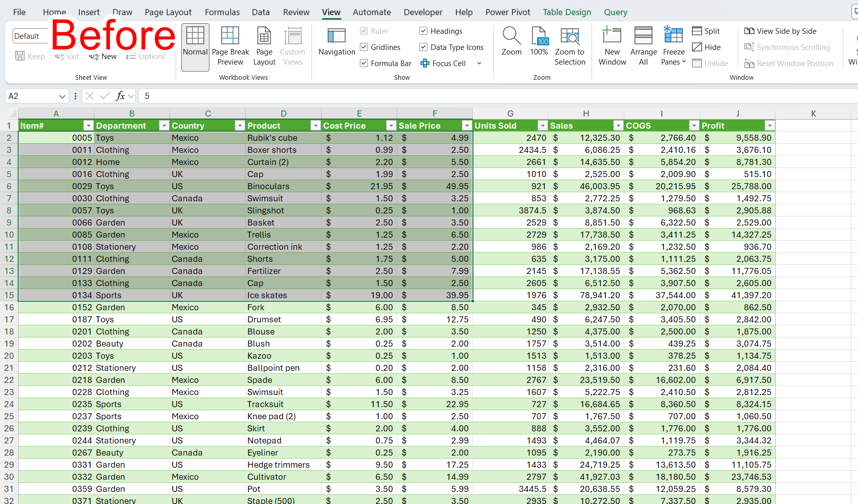Open the Sale Price filter dropdown
The width and height of the screenshot is (858, 504).
[x=467, y=126]
